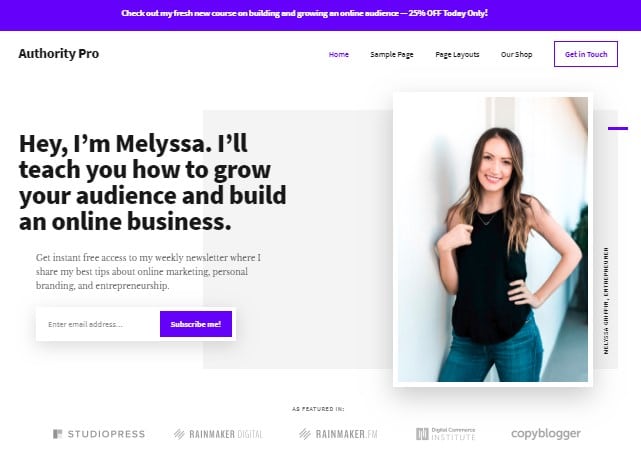Open the Home menu item
Image resolution: width=641 pixels, height=451 pixels.
pyautogui.click(x=338, y=54)
